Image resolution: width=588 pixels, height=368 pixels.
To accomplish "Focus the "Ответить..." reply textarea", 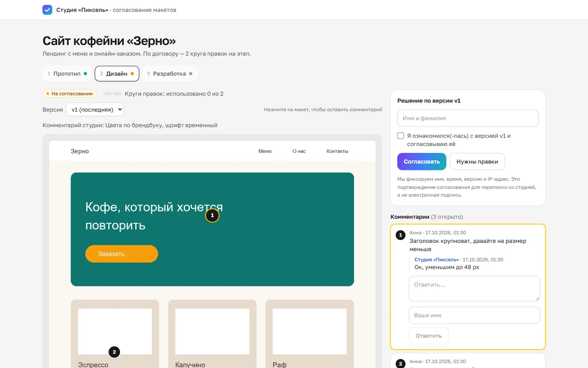I will (474, 289).
